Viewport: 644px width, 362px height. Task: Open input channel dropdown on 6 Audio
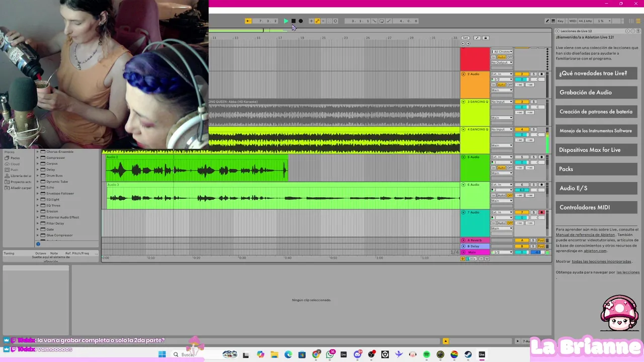pos(502,190)
